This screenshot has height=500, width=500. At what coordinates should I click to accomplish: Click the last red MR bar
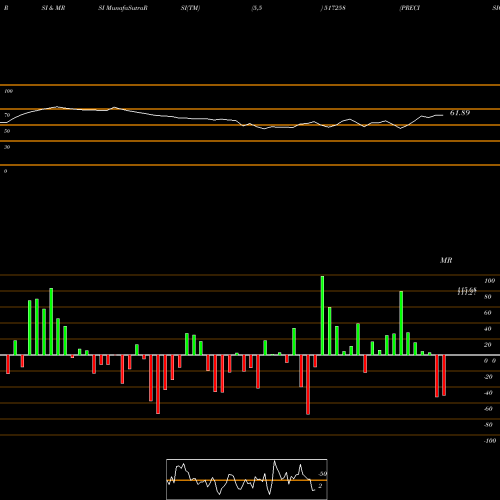click(x=444, y=375)
